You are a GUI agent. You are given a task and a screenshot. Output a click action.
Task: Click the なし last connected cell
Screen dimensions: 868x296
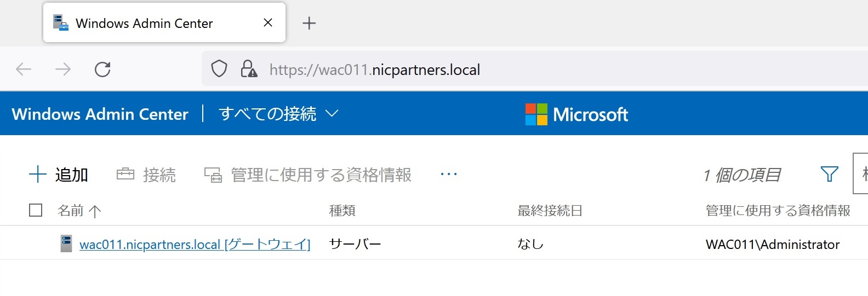[x=530, y=244]
